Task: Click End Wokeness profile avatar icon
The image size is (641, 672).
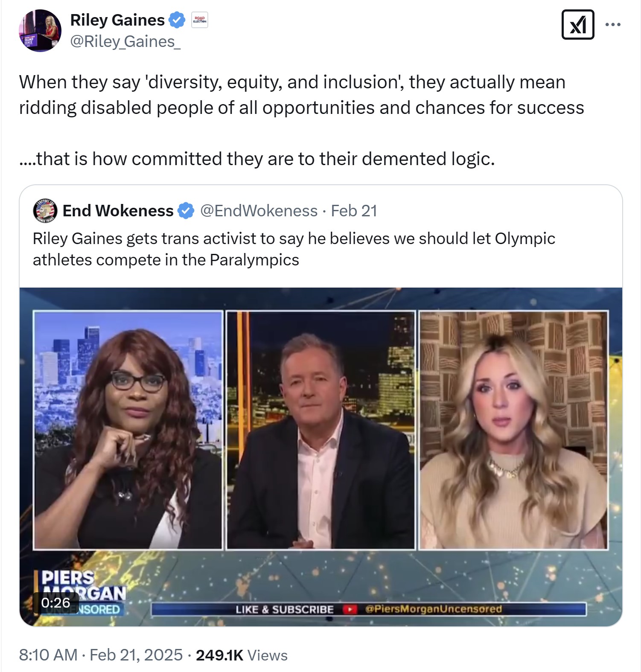Action: point(45,210)
